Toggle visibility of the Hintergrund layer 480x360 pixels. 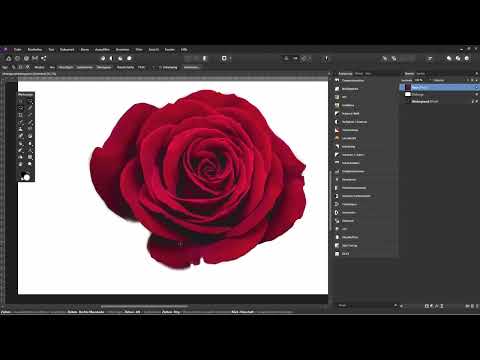point(476,101)
